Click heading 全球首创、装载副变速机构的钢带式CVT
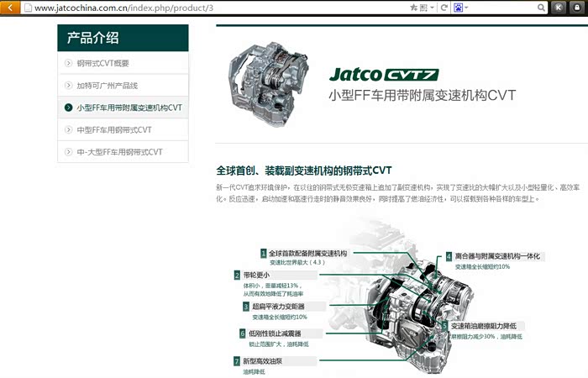 (x=304, y=171)
